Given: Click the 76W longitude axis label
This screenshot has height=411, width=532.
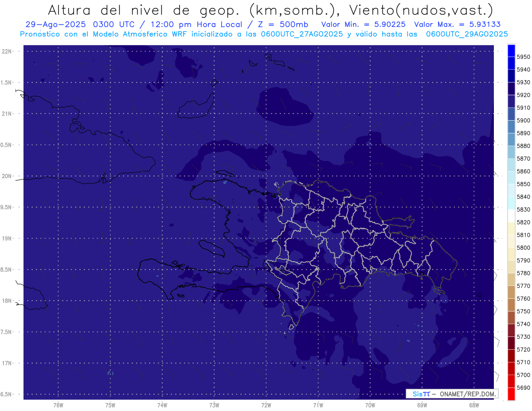Looking at the screenshot, I should coord(58,405).
